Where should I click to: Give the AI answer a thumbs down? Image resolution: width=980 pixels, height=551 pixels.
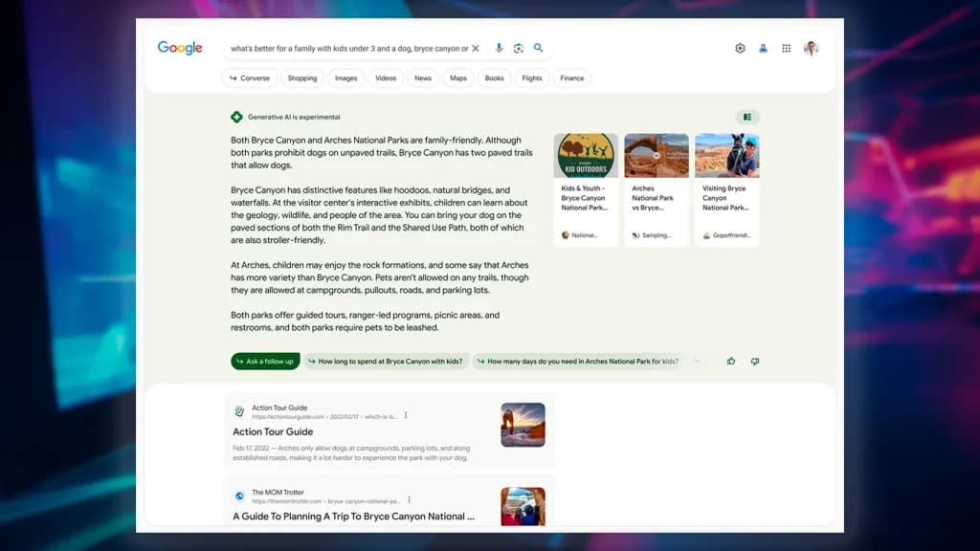[x=754, y=361]
